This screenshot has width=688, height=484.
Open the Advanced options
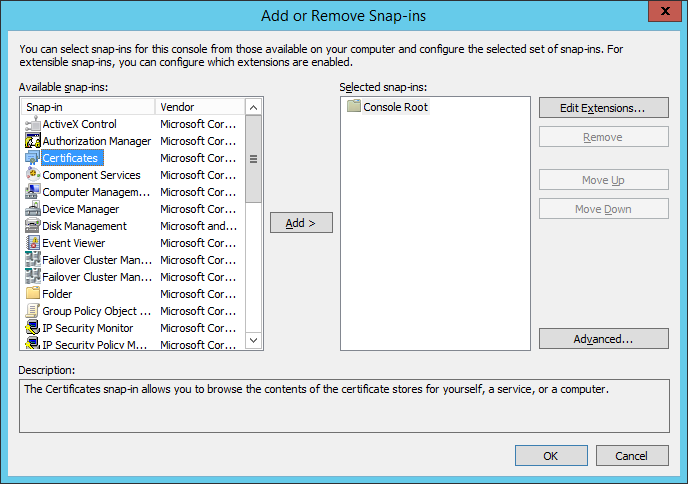(x=603, y=339)
